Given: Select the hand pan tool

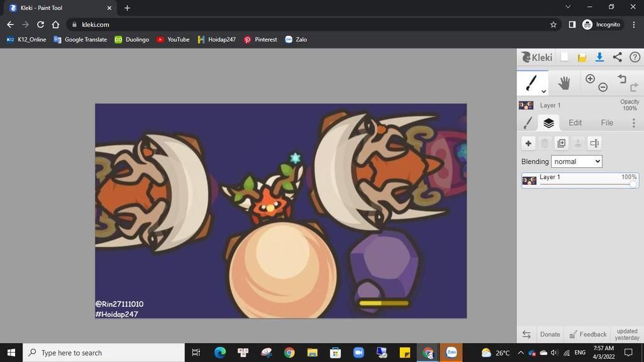Looking at the screenshot, I should click(564, 83).
